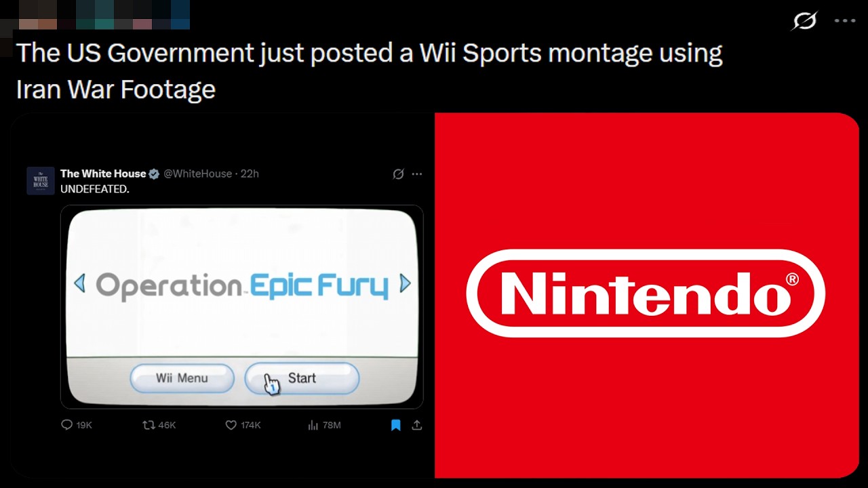Repost using the 46K retweet icon
The height and width of the screenshot is (488, 868).
(x=149, y=425)
